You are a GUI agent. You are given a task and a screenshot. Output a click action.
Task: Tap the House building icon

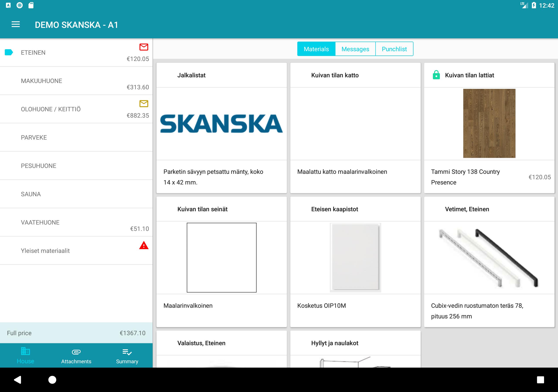(25, 351)
